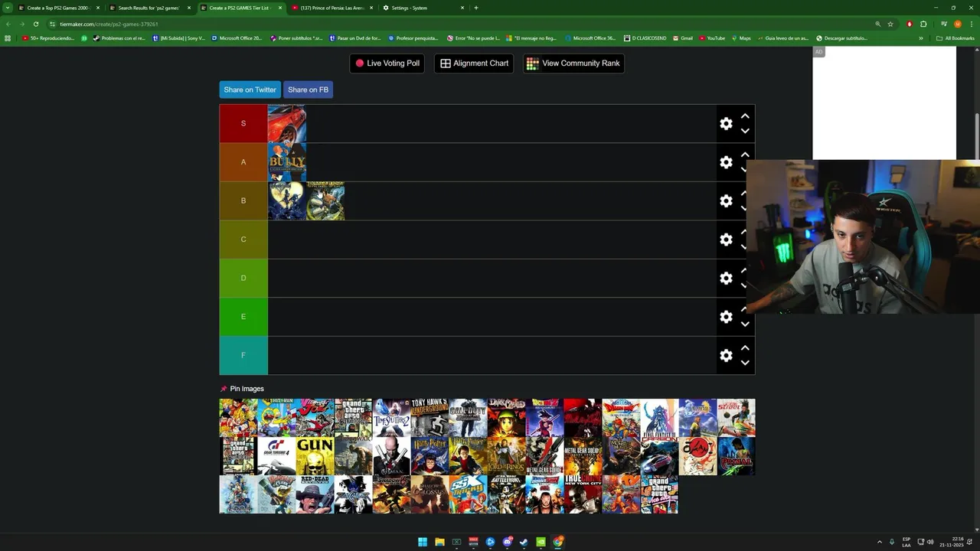Click the C tier label
The image size is (980, 551).
point(243,240)
